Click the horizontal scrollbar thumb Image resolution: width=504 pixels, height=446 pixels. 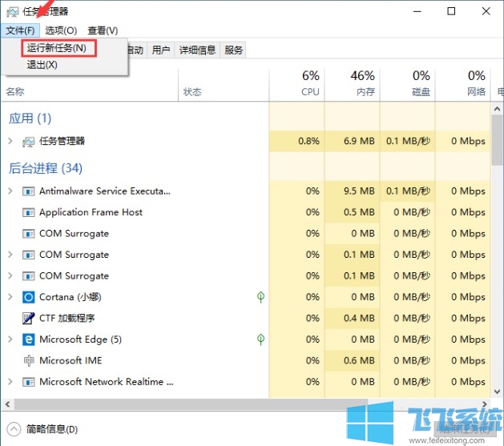tap(191, 404)
